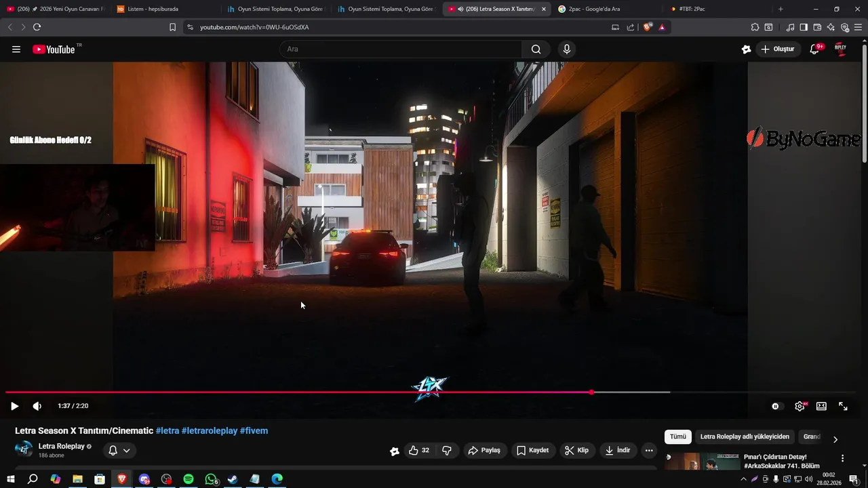The image size is (868, 488).
Task: View site information icon beside the URL
Action: coord(190,27)
